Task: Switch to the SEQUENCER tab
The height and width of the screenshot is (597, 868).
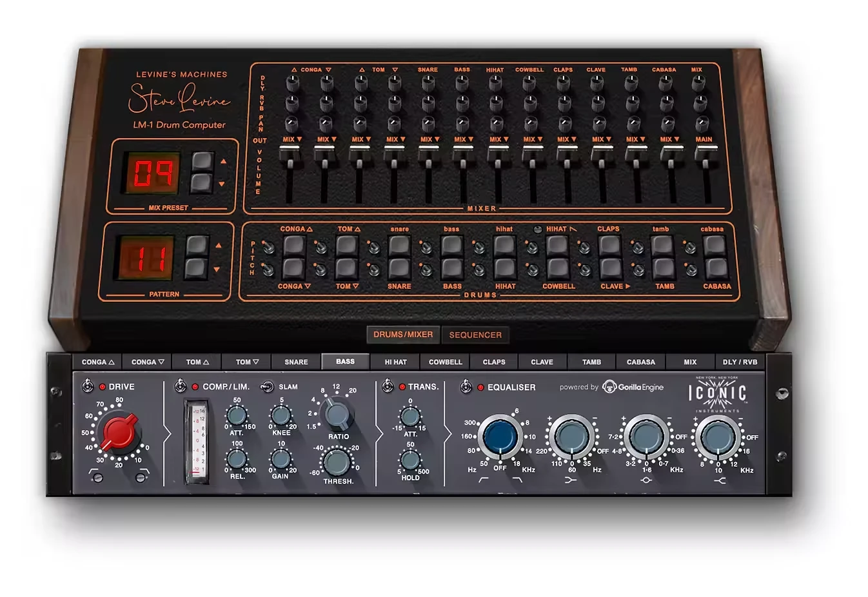Action: 475,335
